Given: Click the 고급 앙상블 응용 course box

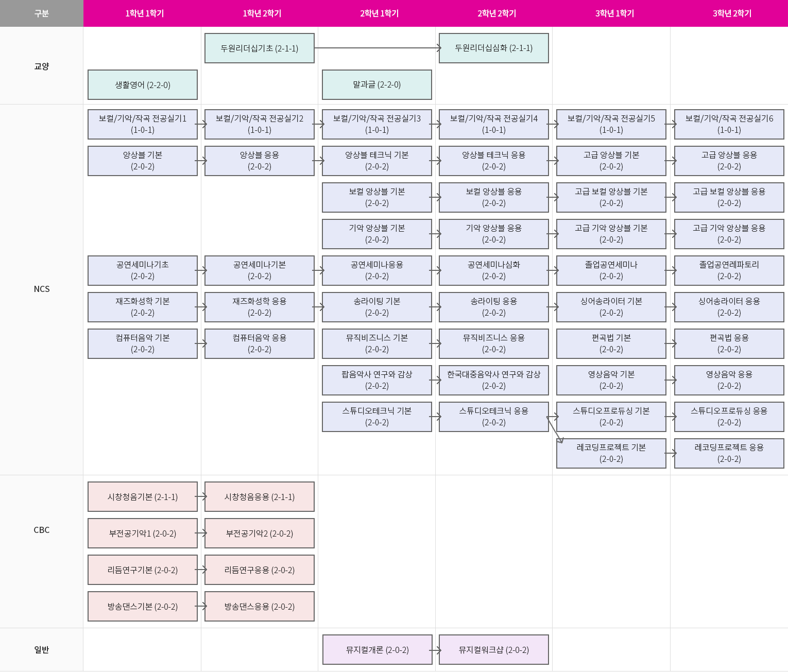Looking at the screenshot, I should point(729,161).
